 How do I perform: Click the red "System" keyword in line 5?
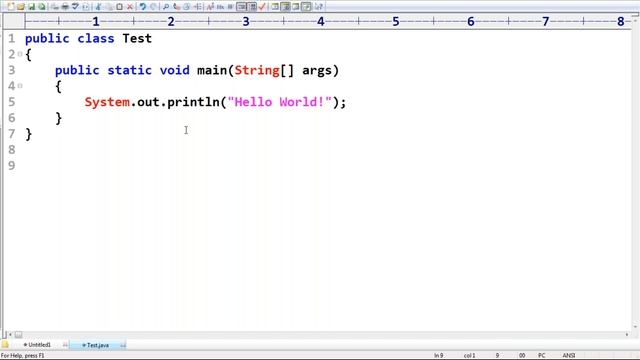107,102
